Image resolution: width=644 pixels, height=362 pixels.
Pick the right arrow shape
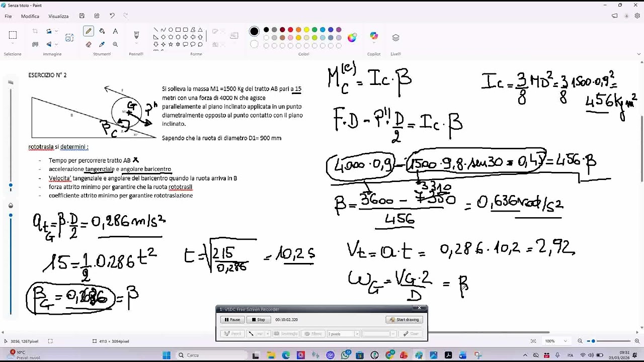coord(185,37)
